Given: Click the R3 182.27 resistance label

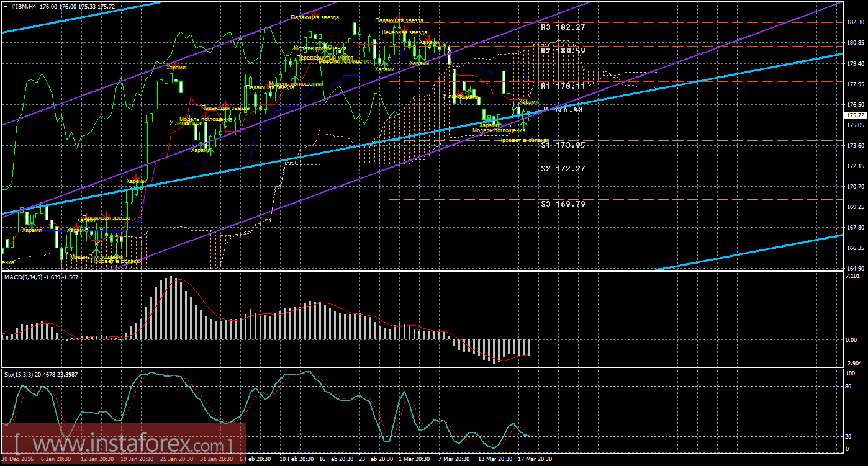Looking at the screenshot, I should pyautogui.click(x=563, y=27).
